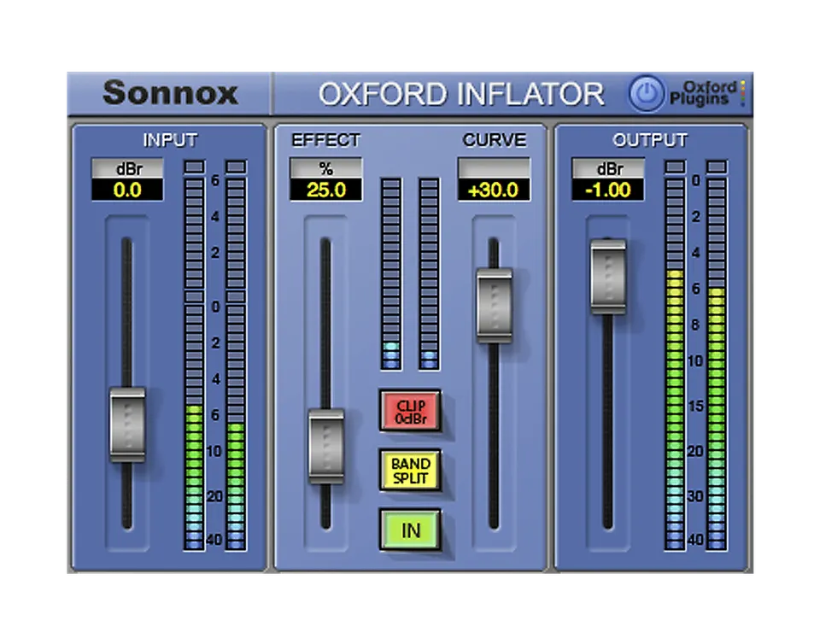
Task: Click the CURVE section label
Action: 495,140
